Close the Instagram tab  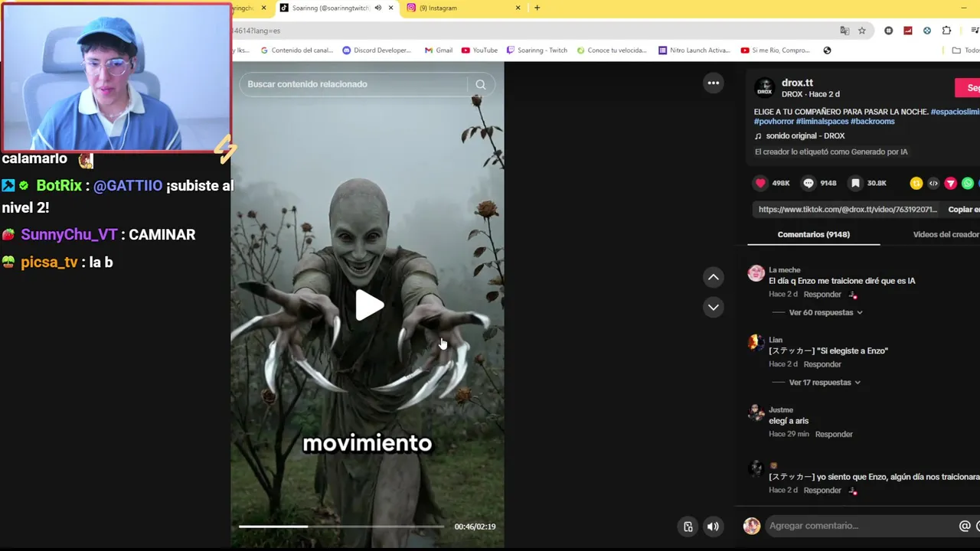click(518, 8)
